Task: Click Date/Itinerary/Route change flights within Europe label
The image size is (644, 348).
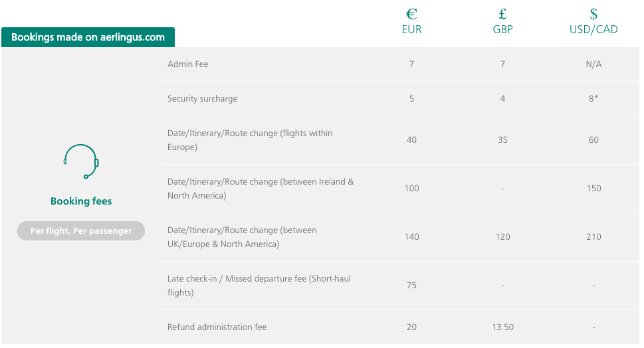Action: point(250,140)
